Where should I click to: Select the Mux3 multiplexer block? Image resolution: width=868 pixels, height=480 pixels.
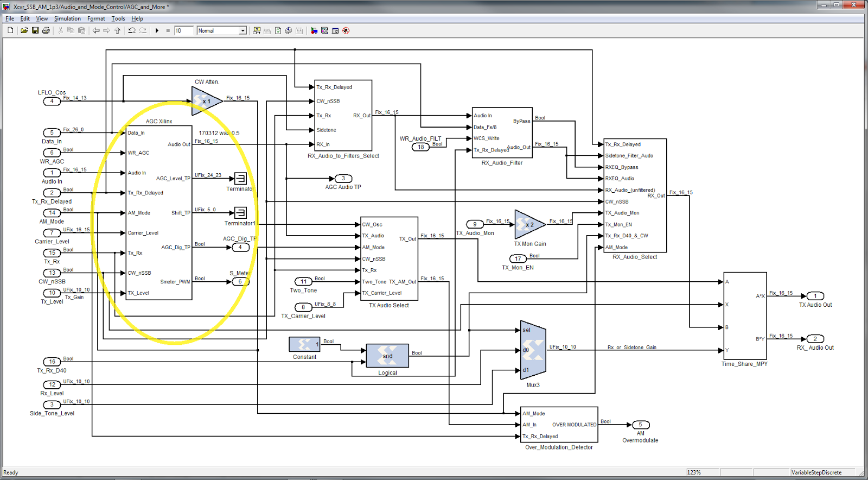(x=533, y=350)
